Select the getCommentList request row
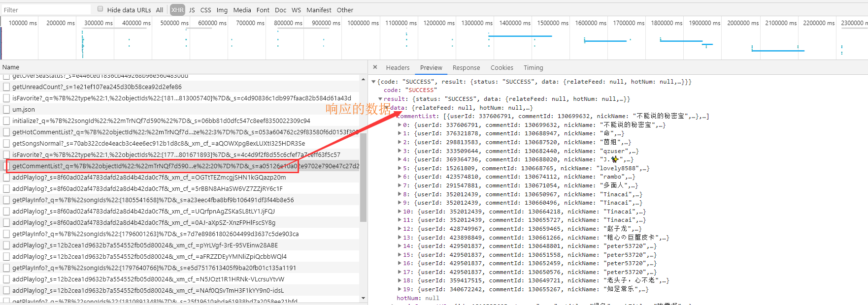 point(180,166)
